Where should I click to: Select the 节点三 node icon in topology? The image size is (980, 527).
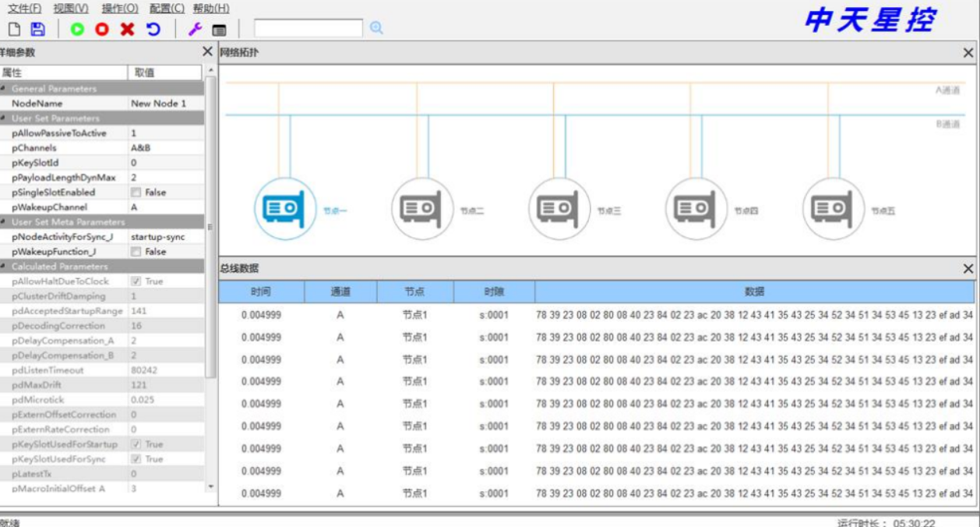[558, 209]
